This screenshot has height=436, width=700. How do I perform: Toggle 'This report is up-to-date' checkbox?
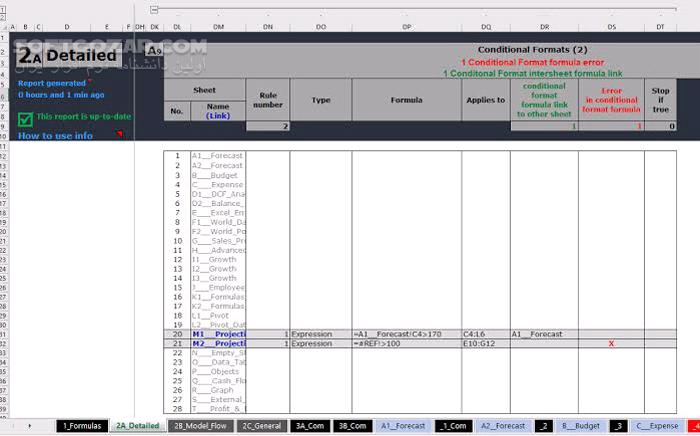pos(25,119)
